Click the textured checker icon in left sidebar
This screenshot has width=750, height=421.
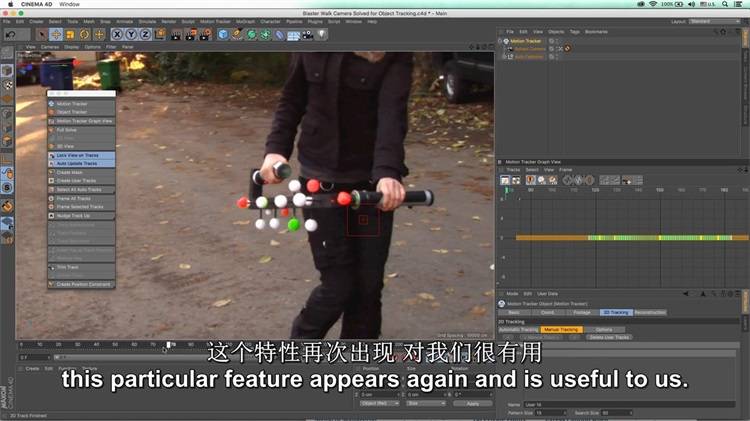pyautogui.click(x=7, y=85)
